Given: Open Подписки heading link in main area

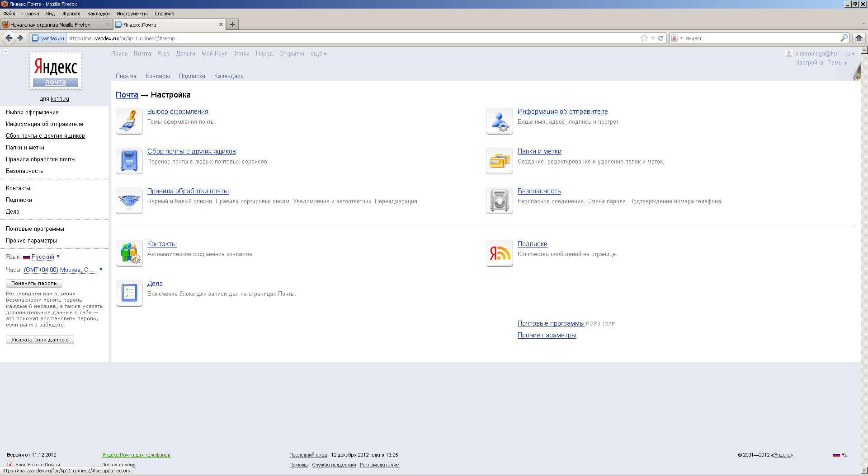Looking at the screenshot, I should 532,244.
